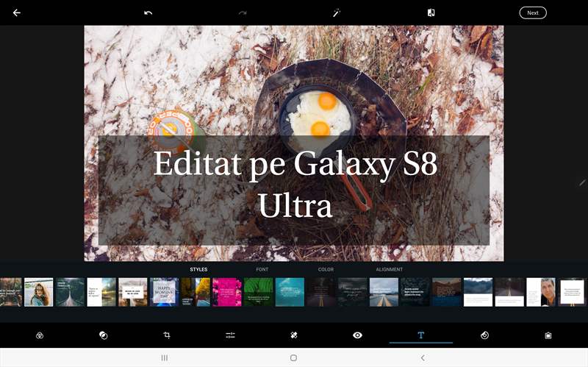Open the borders frame tool

548,335
